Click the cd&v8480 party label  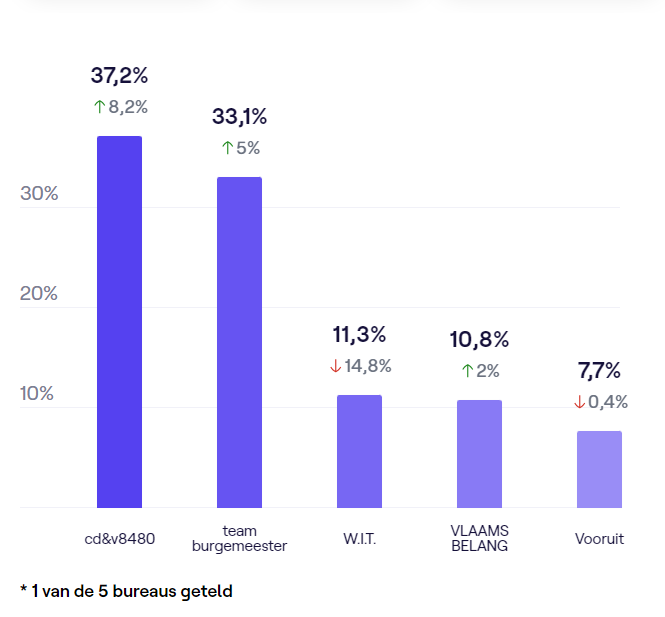pos(119,539)
